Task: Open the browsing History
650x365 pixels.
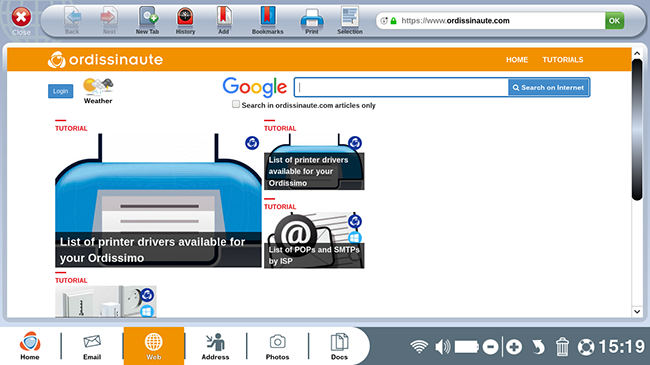Action: pyautogui.click(x=185, y=20)
